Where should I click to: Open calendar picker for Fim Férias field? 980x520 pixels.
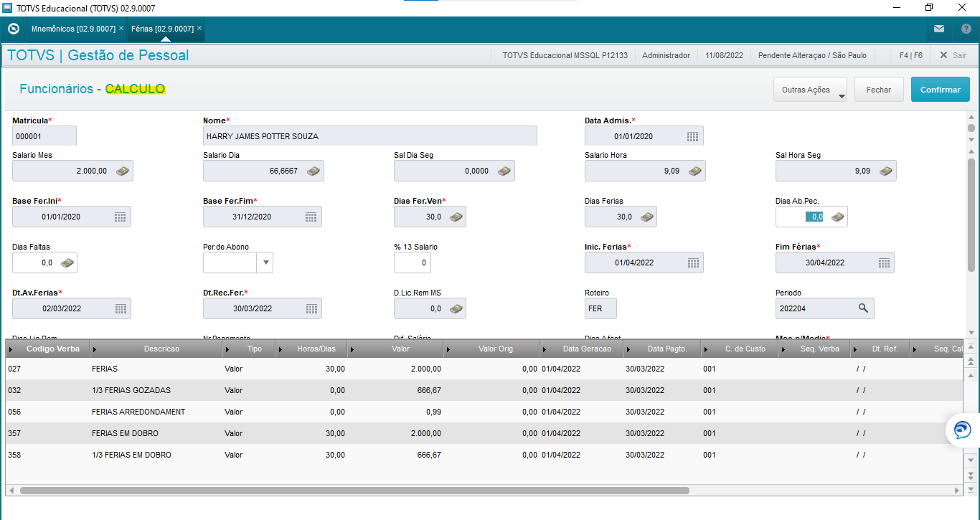click(x=883, y=263)
